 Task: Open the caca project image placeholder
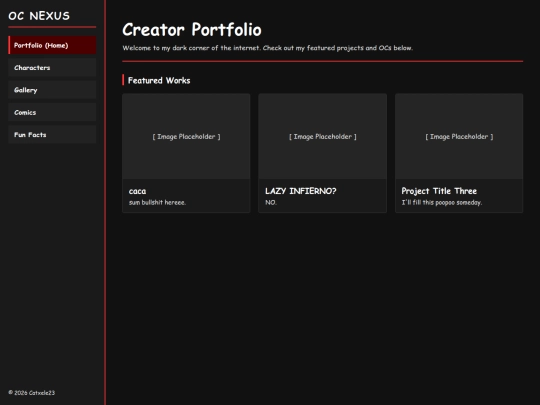(186, 136)
